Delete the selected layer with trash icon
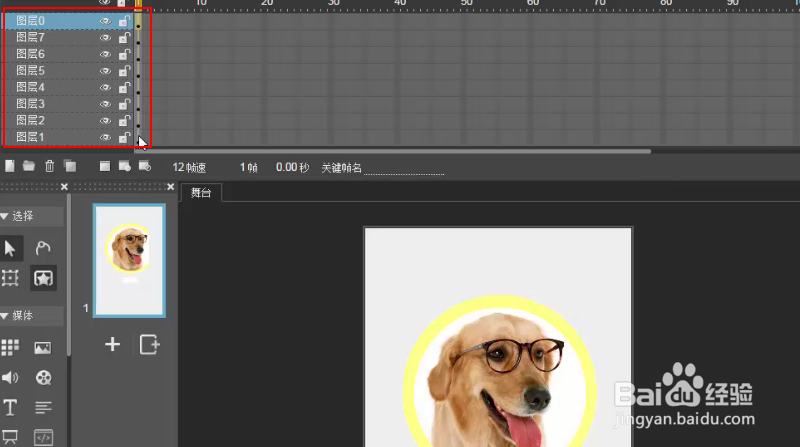Viewport: 800px width, 447px height. [49, 166]
